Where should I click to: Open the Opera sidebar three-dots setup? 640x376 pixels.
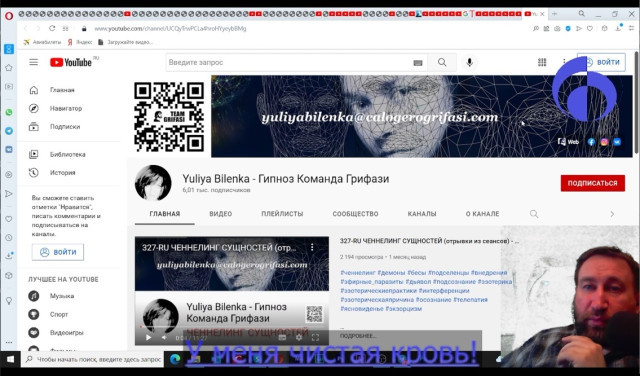[x=9, y=342]
